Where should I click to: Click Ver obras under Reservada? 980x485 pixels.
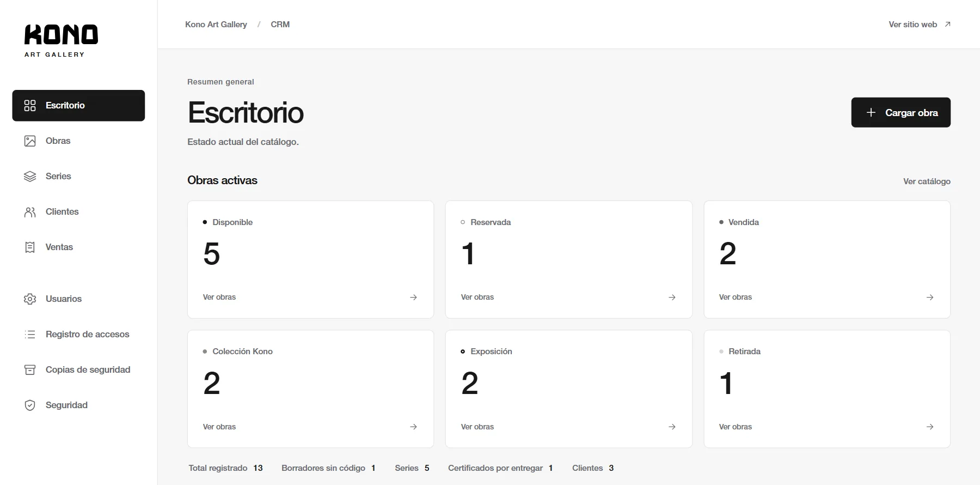(477, 298)
